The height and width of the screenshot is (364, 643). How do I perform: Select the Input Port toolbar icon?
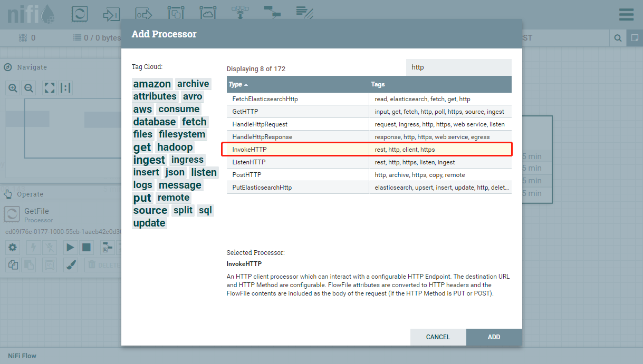pos(112,14)
